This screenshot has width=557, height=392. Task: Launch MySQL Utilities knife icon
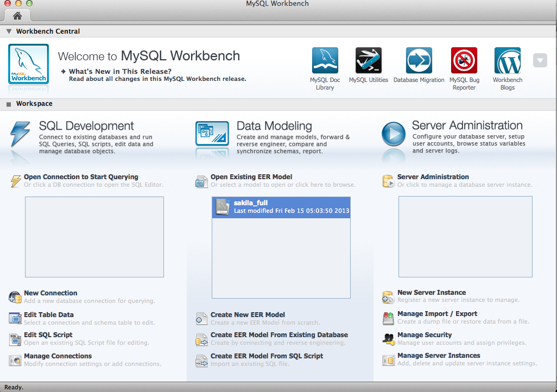(369, 60)
